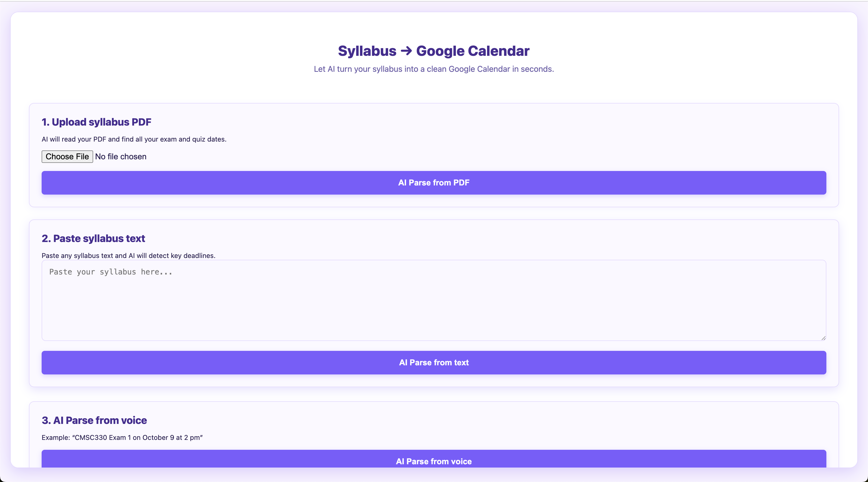Screen dimensions: 868x482
Task: Click the No file chosen label
Action: pyautogui.click(x=121, y=157)
